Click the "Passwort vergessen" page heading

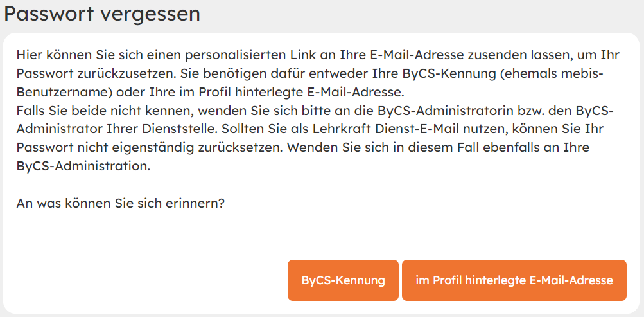tap(102, 14)
